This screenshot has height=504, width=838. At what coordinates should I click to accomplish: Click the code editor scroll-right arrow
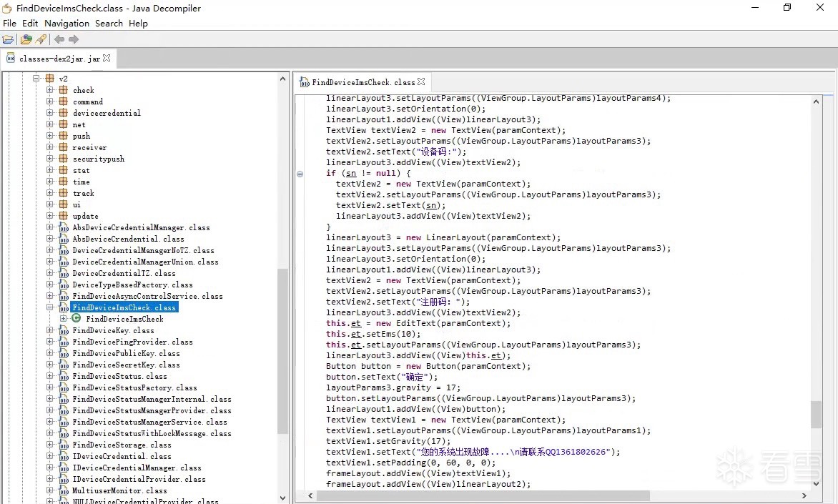pos(804,495)
